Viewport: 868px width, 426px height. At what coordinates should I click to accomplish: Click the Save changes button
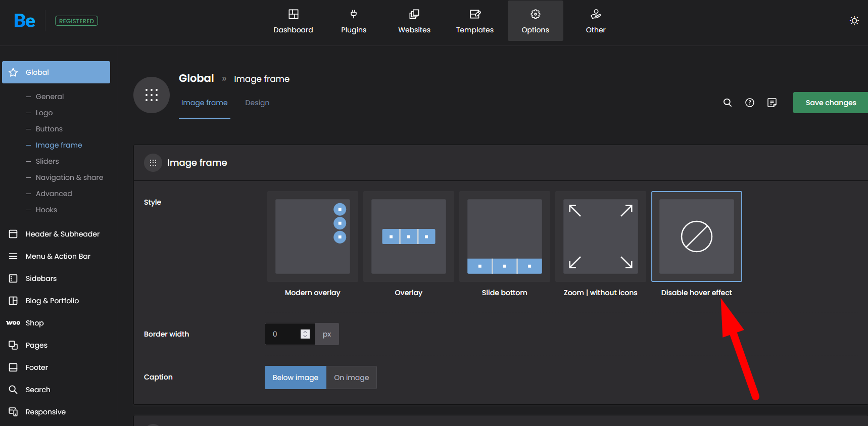pyautogui.click(x=830, y=103)
